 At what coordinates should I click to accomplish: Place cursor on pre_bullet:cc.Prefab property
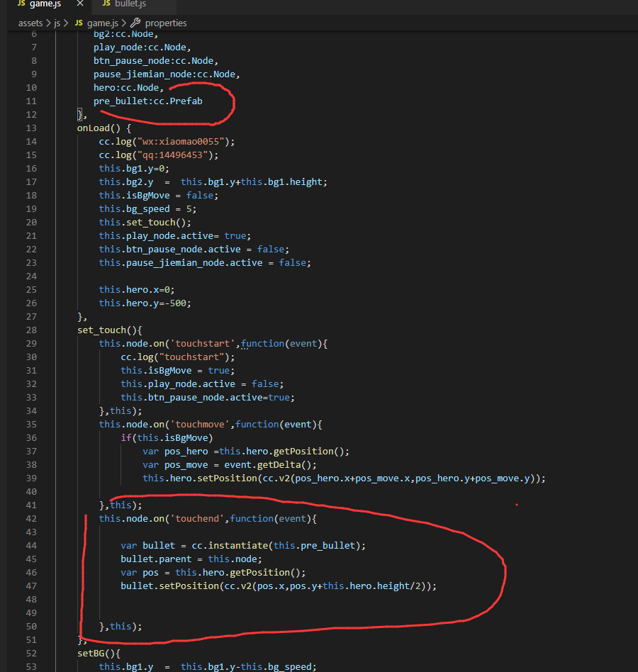147,101
